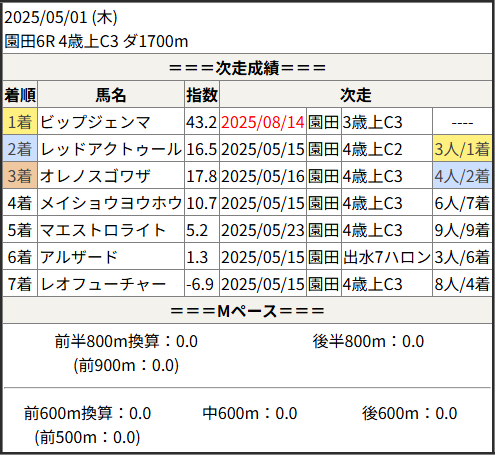
Task: Click the 3人/1着 result cell
Action: [x=462, y=149]
